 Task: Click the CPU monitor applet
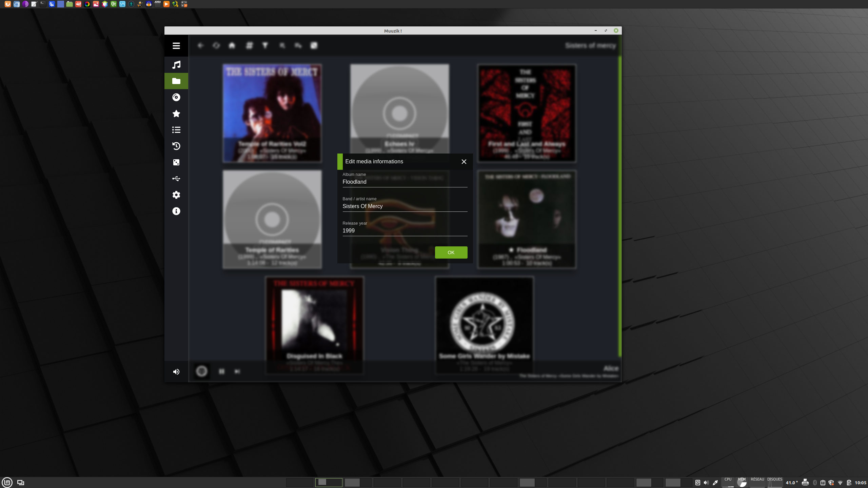tap(728, 482)
